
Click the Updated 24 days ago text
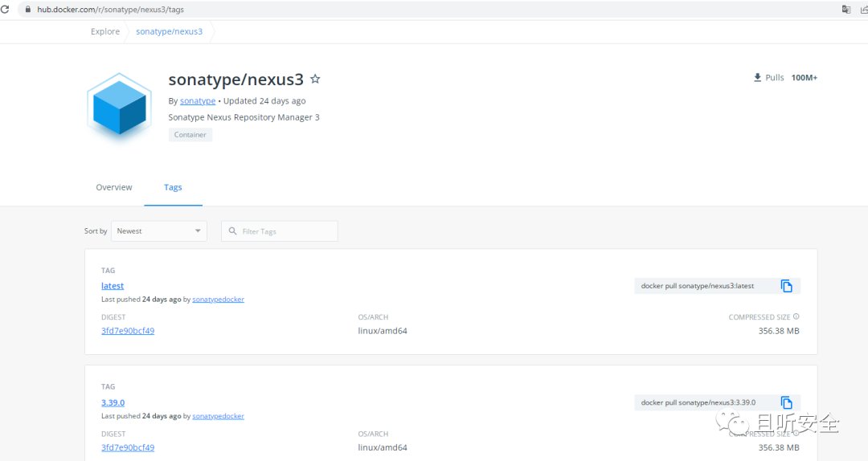coord(264,100)
